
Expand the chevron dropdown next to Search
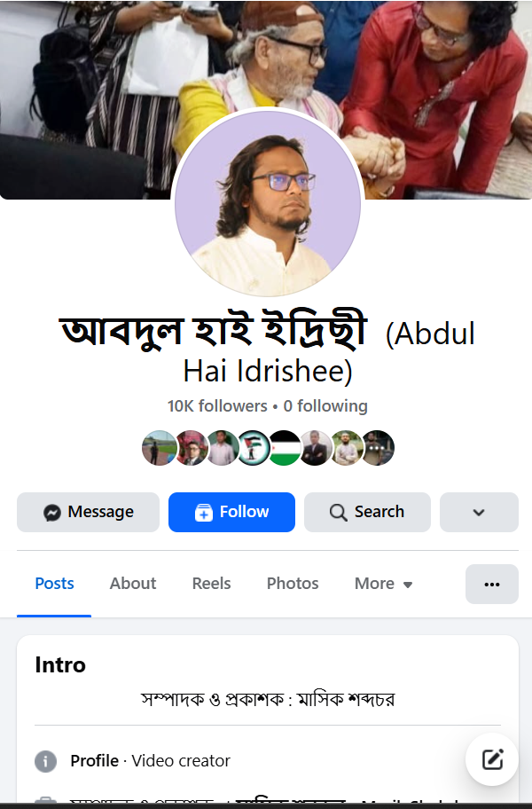click(x=479, y=513)
